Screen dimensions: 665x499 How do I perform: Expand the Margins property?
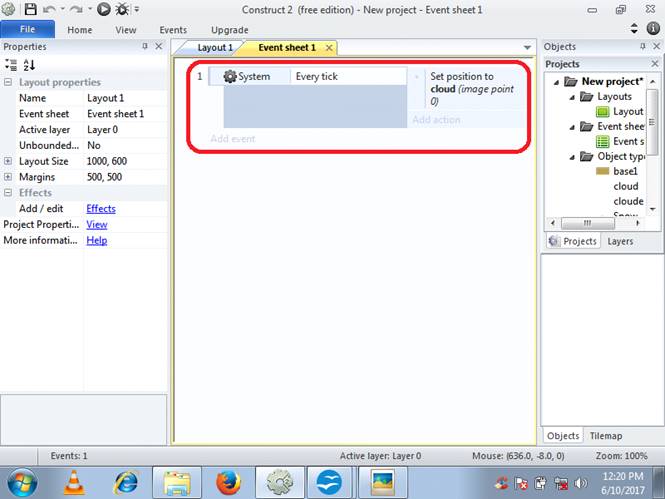(x=8, y=177)
